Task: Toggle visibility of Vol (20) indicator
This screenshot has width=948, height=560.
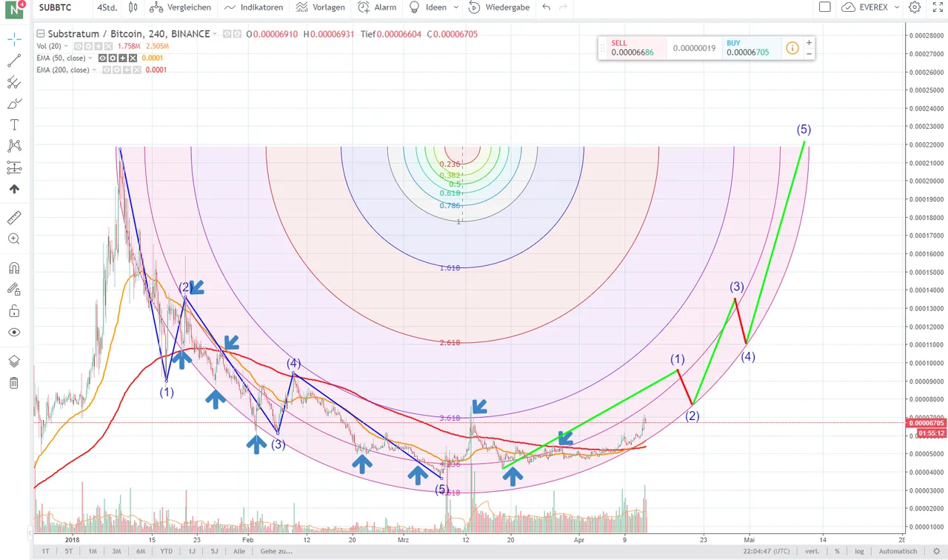Action: point(78,46)
